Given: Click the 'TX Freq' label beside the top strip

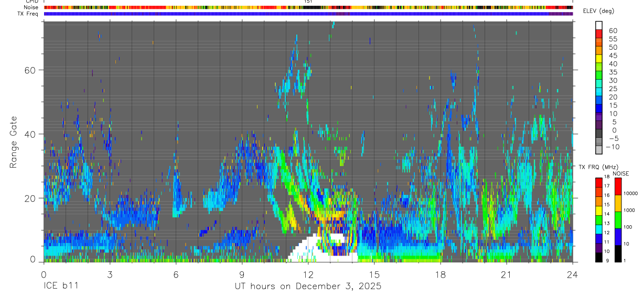Looking at the screenshot, I should pos(28,14).
